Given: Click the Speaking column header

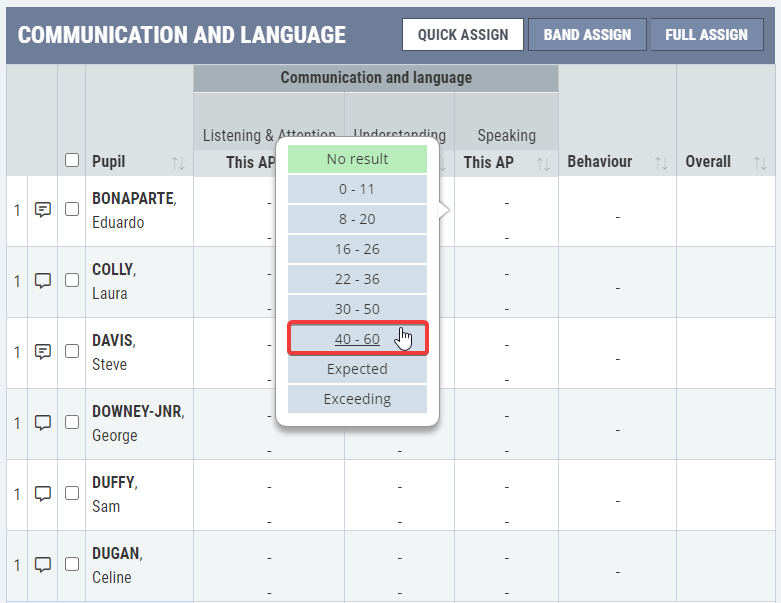Looking at the screenshot, I should point(507,135).
